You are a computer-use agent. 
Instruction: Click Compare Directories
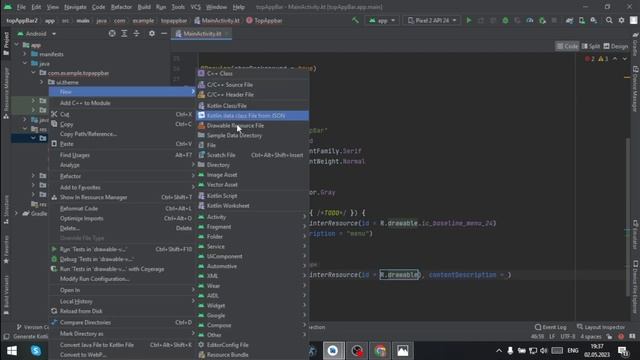pos(122,322)
